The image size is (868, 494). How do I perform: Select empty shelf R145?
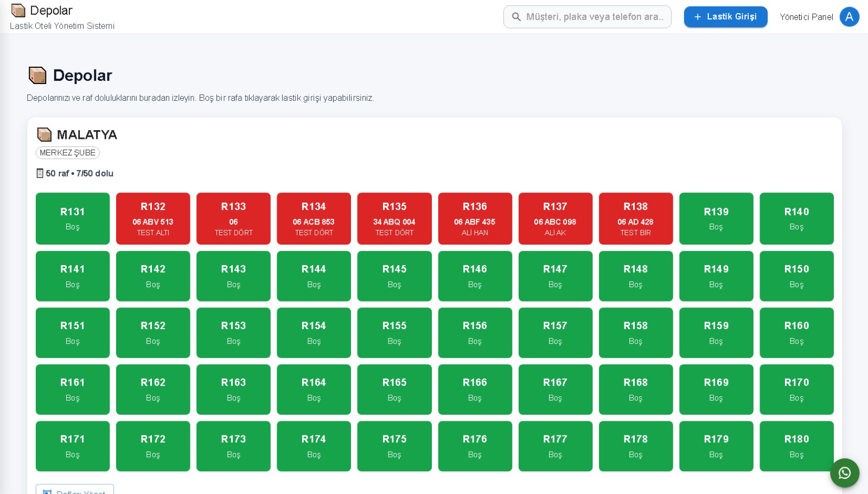(394, 276)
